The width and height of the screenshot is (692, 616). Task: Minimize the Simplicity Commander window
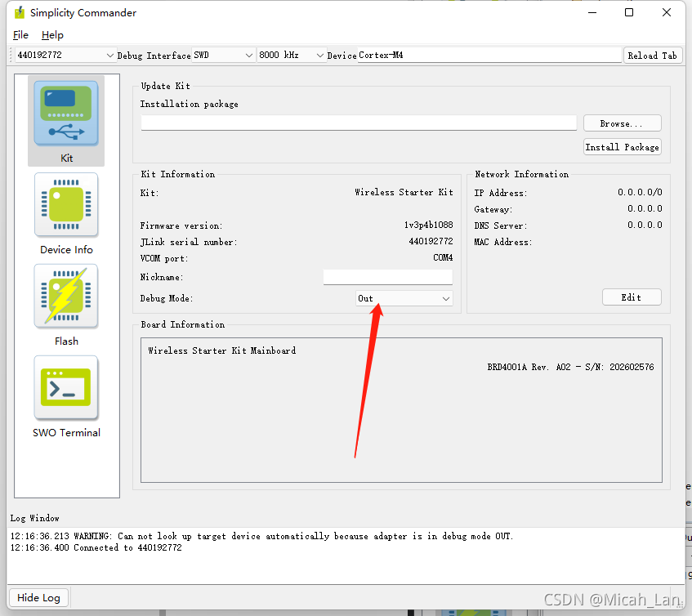point(592,13)
